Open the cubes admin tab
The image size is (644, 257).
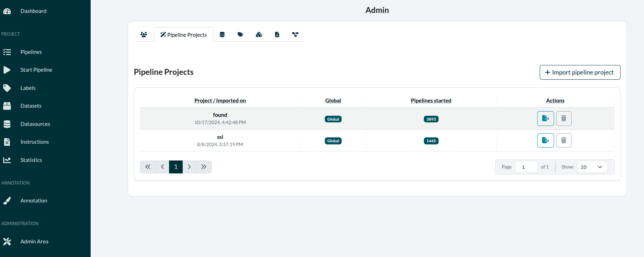point(259,35)
